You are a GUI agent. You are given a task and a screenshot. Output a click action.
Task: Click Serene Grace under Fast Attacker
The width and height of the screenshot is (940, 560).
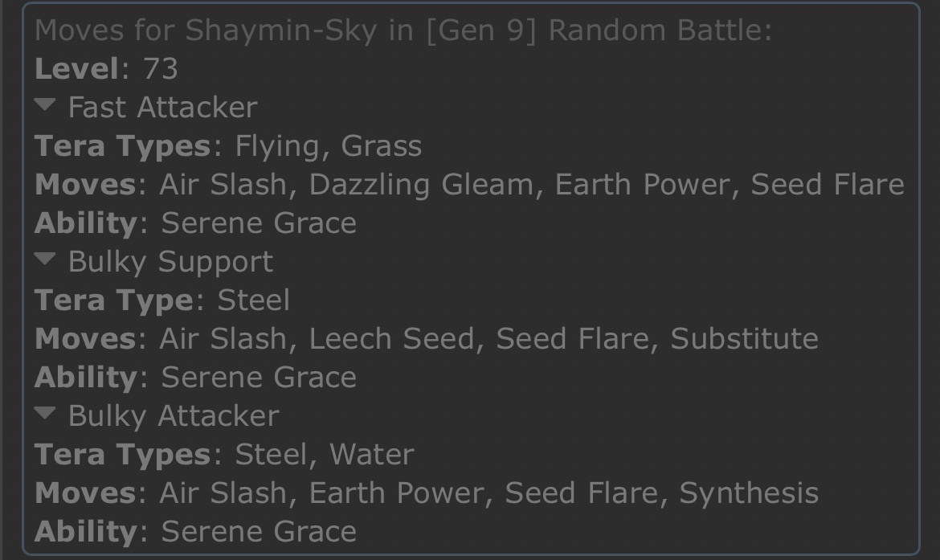click(259, 223)
